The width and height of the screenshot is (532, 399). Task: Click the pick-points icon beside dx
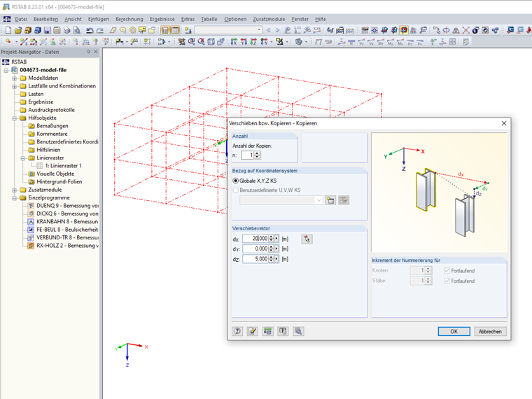point(307,239)
